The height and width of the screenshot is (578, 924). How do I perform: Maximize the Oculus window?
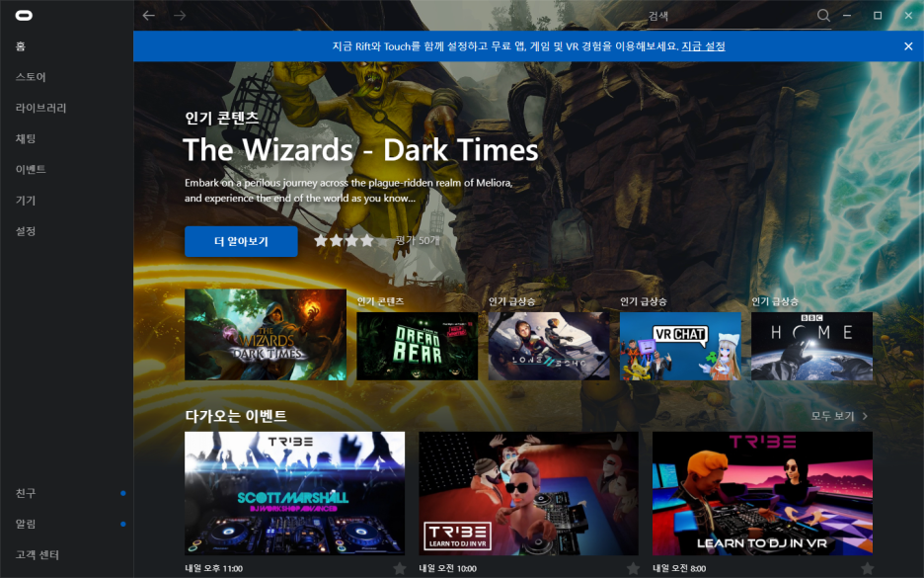pyautogui.click(x=878, y=16)
